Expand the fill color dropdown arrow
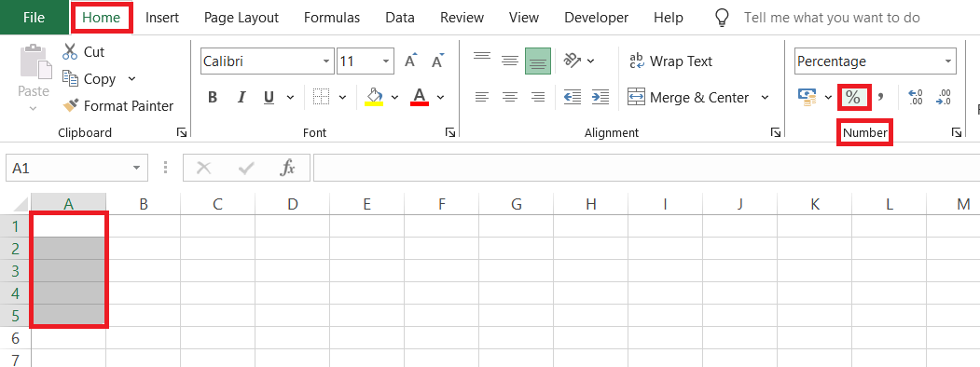 click(394, 98)
